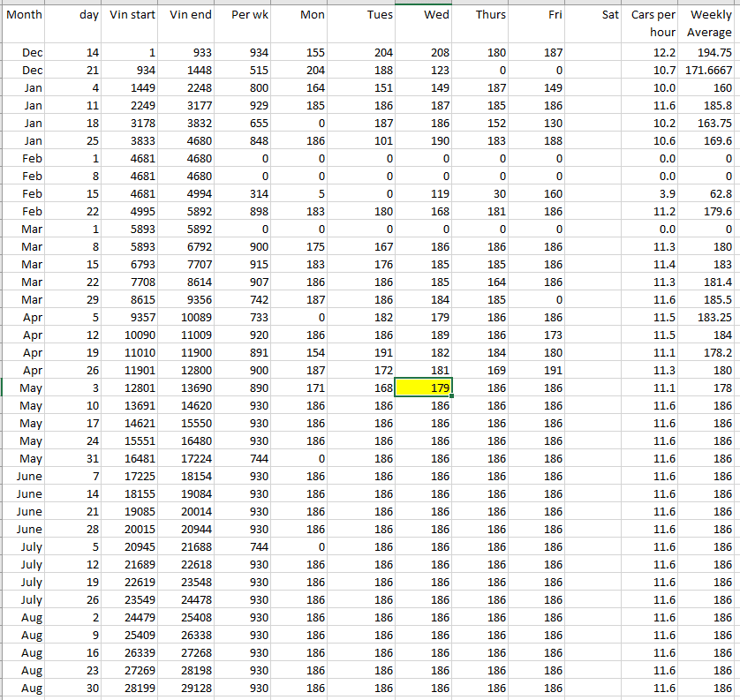Screen dimensions: 740x700
Task: Click the weekly average value 62.8
Action: point(709,194)
